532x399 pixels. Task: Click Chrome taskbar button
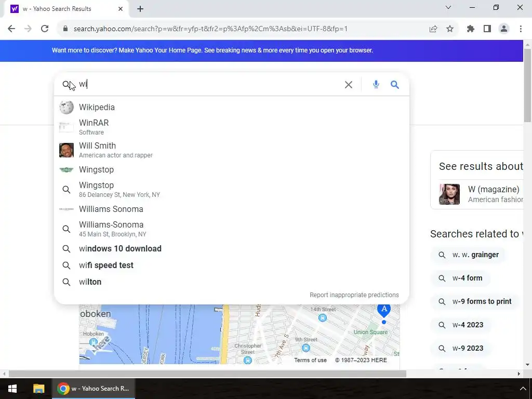(94, 389)
